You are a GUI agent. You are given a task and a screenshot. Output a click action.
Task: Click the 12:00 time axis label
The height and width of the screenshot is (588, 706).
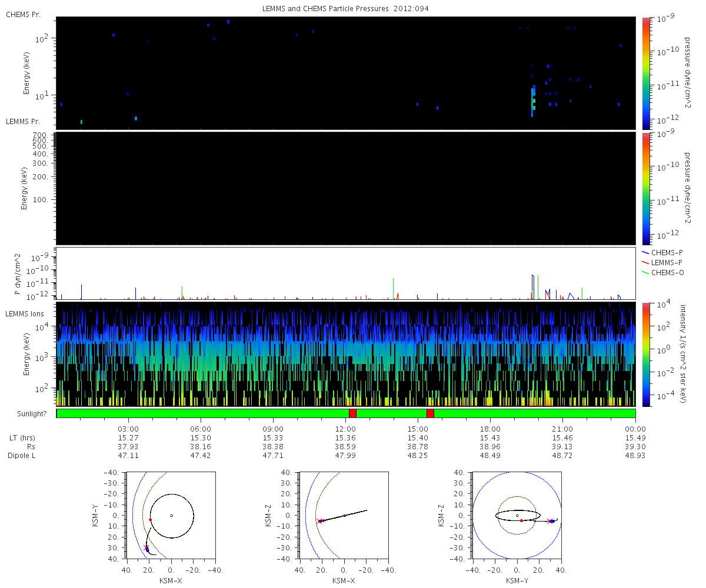pyautogui.click(x=345, y=429)
